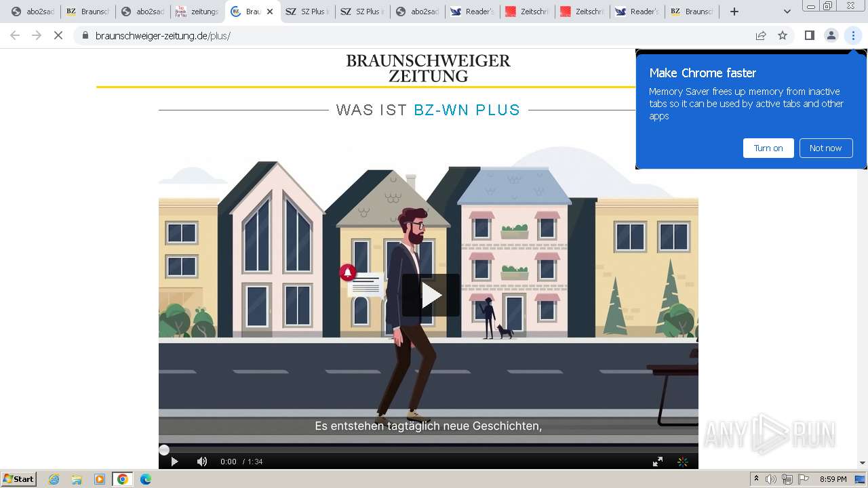Select Chrome in the taskbar
868x488 pixels.
point(123,479)
